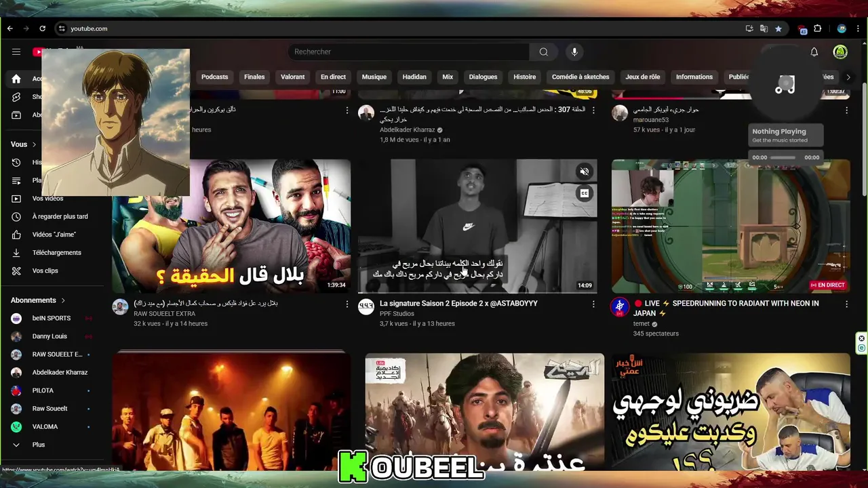Screen dimensions: 868x488
Task: Click the install app icon in address bar
Action: pyautogui.click(x=749, y=28)
